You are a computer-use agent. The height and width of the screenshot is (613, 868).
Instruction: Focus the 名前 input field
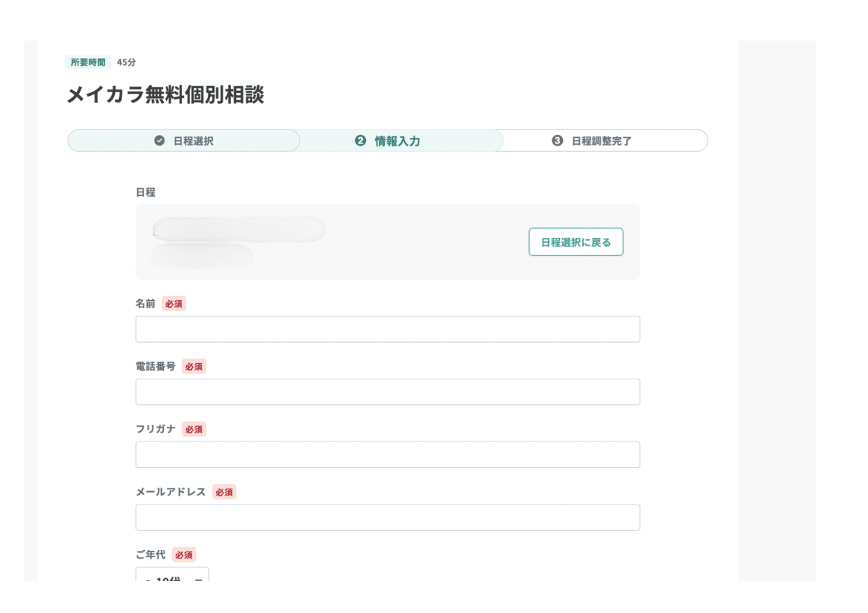[x=387, y=329]
